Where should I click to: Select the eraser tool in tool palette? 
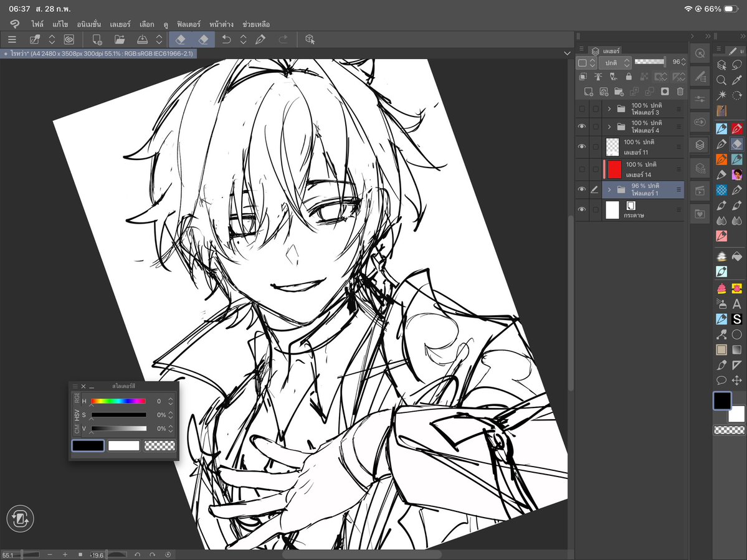point(737,144)
